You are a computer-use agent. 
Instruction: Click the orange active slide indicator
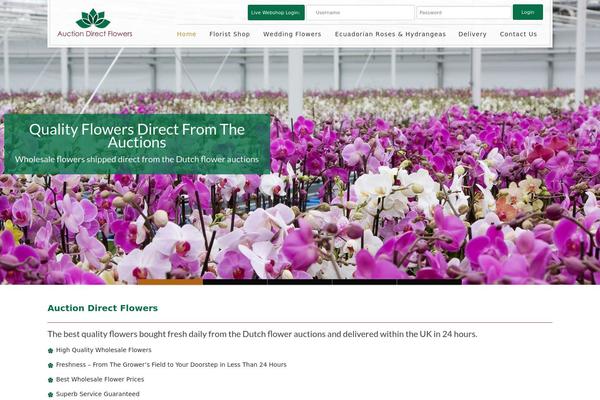pos(170,282)
